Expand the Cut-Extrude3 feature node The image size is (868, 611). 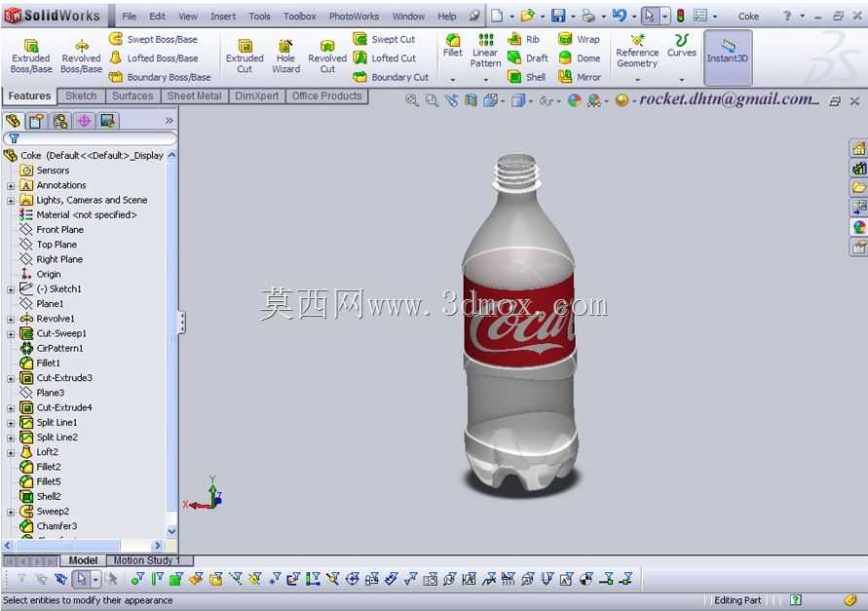tap(11, 378)
